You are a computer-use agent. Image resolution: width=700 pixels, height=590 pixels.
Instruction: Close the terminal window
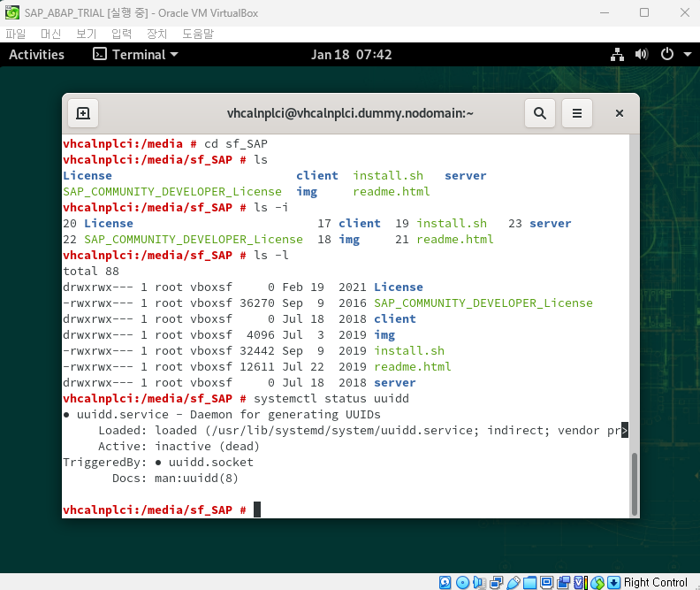[620, 113]
